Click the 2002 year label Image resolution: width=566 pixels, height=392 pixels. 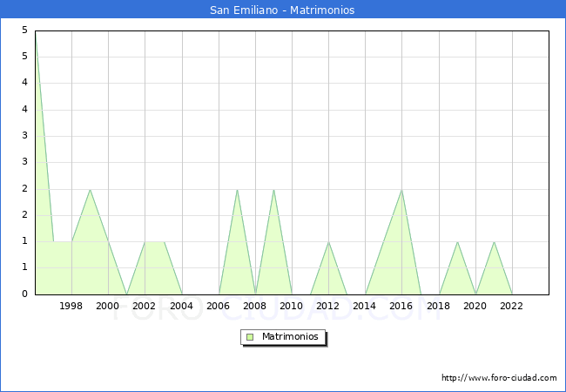point(145,306)
